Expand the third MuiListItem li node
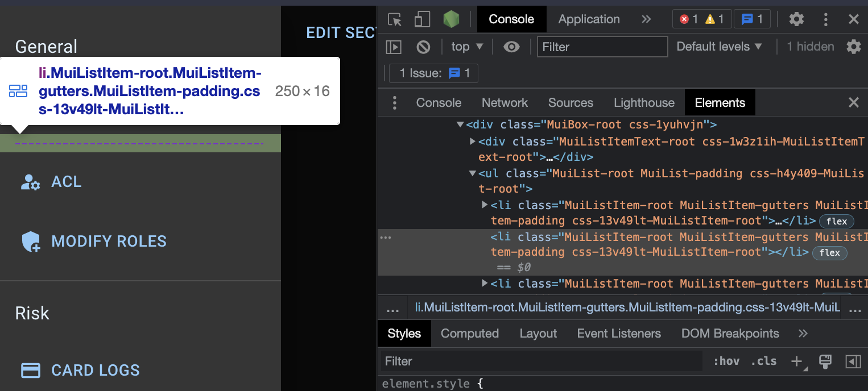The image size is (868, 391). click(x=485, y=283)
